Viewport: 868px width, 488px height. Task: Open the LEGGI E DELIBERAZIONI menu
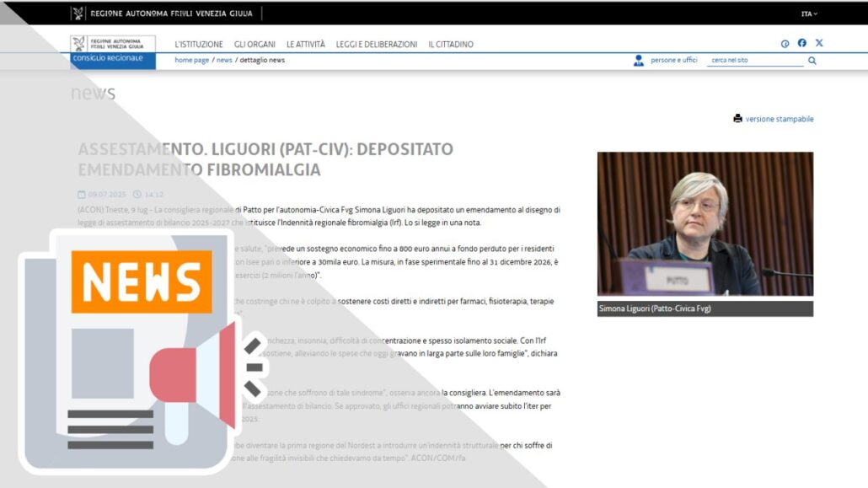(x=376, y=44)
